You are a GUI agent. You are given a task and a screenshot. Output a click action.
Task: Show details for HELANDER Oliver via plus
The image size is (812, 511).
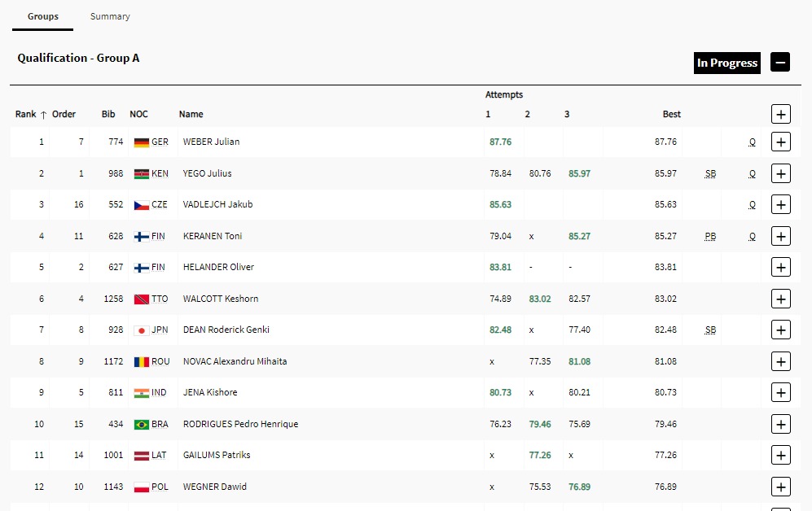pyautogui.click(x=780, y=268)
